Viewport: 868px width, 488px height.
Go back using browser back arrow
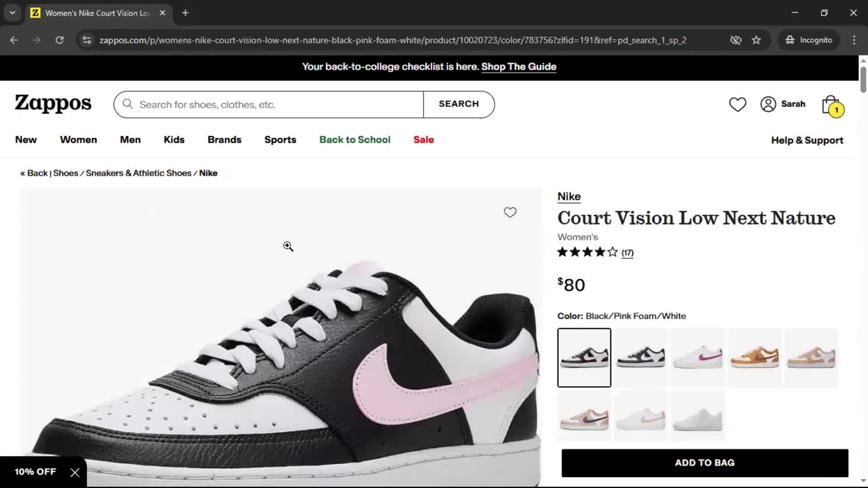[14, 40]
